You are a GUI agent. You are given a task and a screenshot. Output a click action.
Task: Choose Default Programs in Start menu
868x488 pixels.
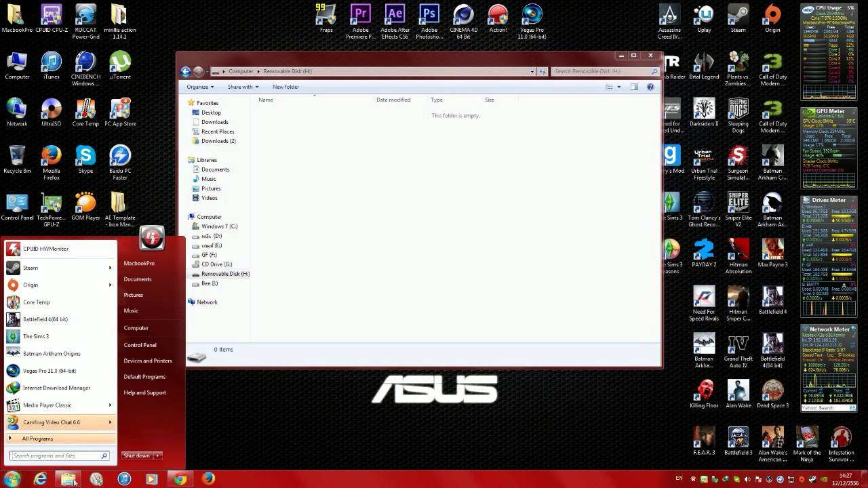144,376
